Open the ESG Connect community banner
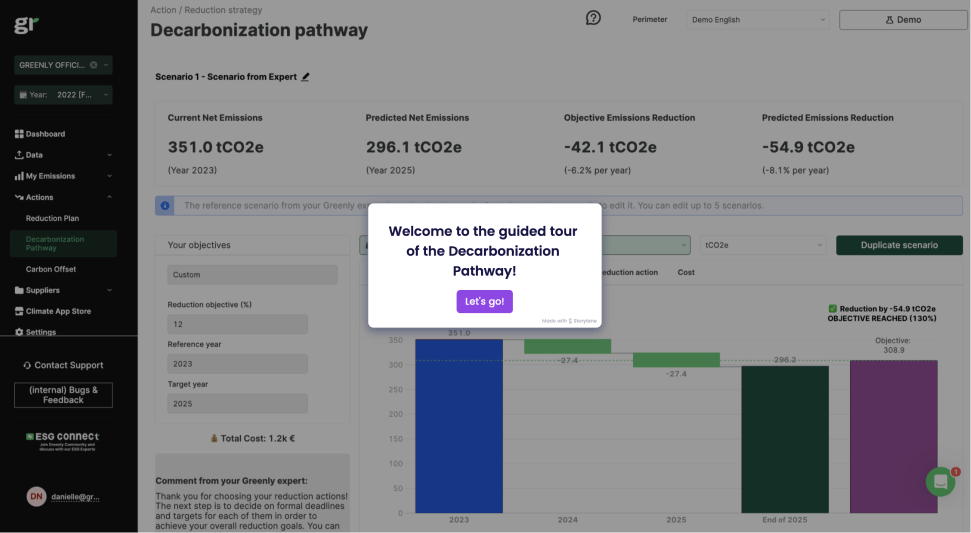 62,441
